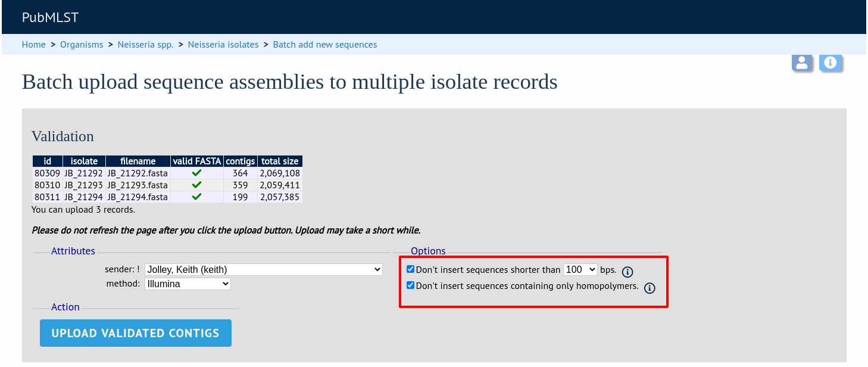Click the green checkmark for JB_21292.fasta

pyautogui.click(x=197, y=173)
